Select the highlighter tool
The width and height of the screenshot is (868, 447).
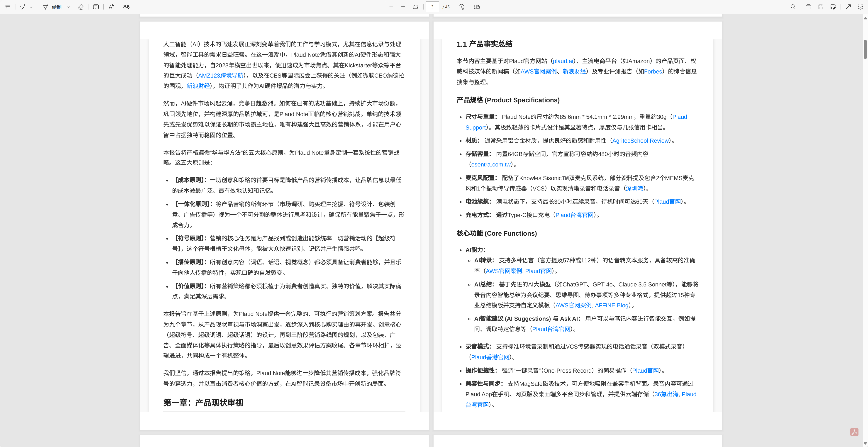tap(22, 7)
